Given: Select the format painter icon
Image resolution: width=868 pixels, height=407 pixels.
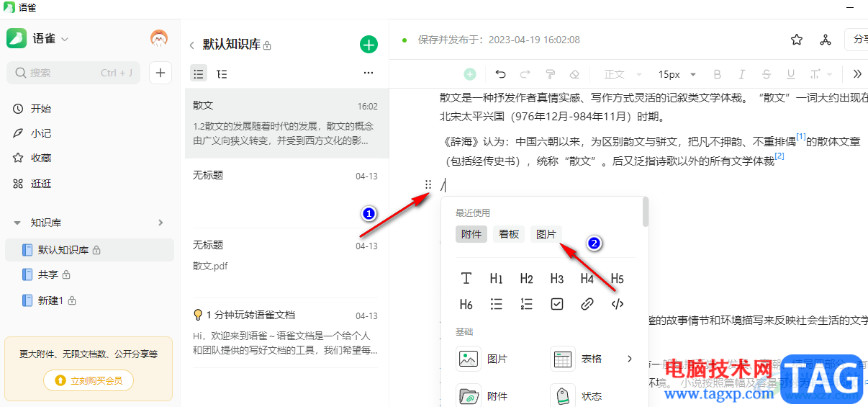Looking at the screenshot, I should (550, 74).
